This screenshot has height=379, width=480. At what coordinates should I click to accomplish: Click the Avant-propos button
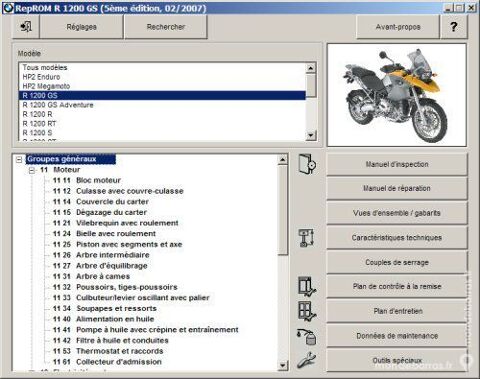(x=398, y=27)
